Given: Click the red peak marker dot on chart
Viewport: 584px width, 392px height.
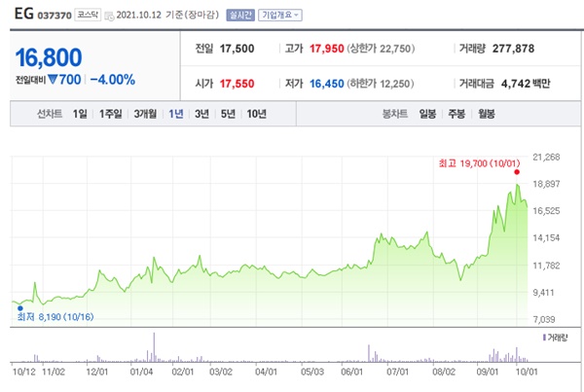Looking at the screenshot, I should [517, 172].
